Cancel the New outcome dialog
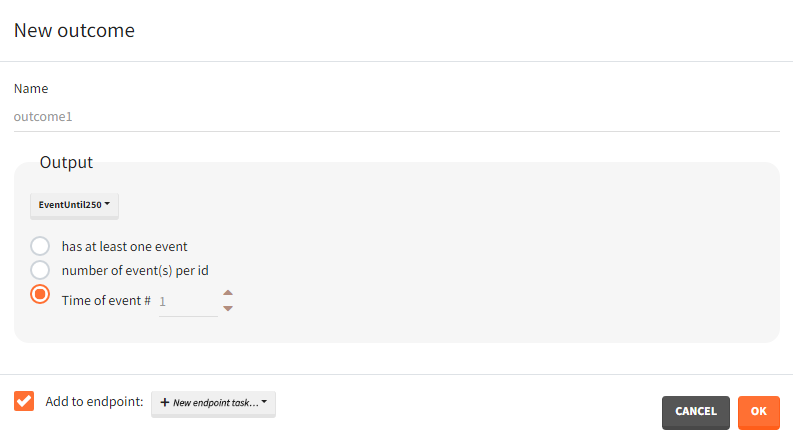The width and height of the screenshot is (793, 447). (x=695, y=412)
